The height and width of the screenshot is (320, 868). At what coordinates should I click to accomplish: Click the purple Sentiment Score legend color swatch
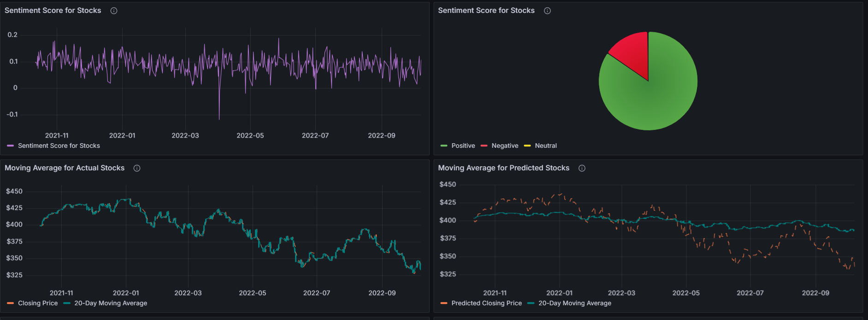(x=11, y=145)
